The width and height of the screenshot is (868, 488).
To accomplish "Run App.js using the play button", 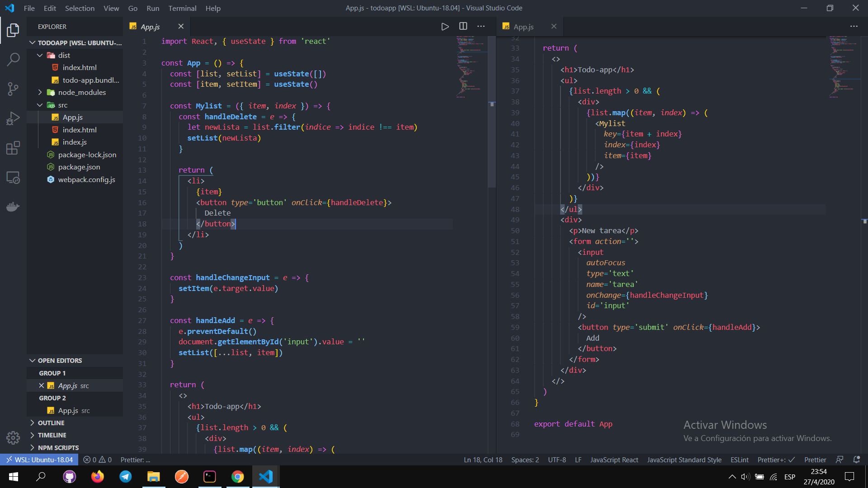I will tap(445, 26).
